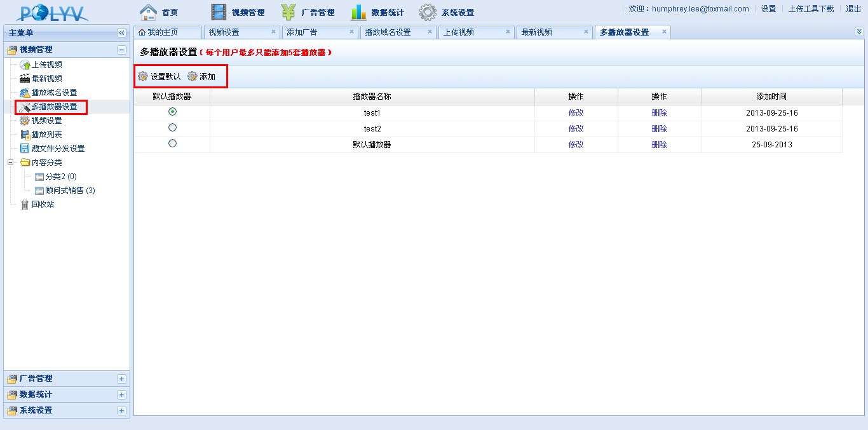Open 广告管理 yen icon in top navigation
868x430 pixels.
click(x=288, y=12)
